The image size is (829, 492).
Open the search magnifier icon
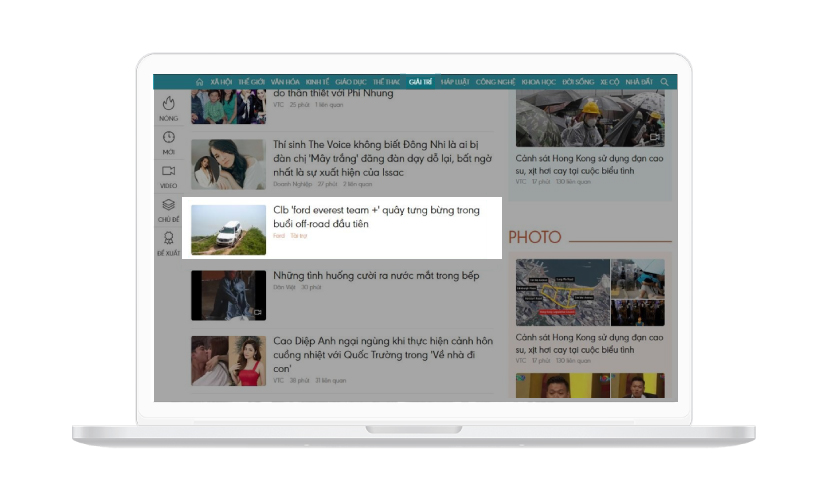665,82
